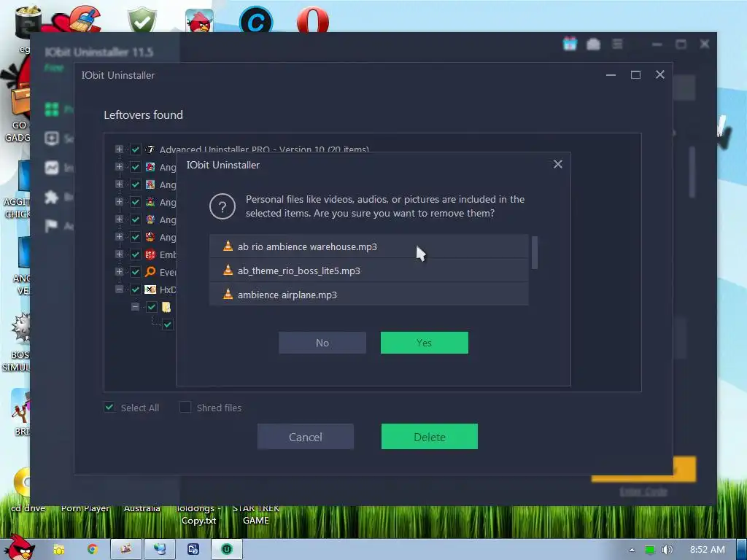Viewport: 747px width, 560px height.
Task: Open the green shield desktop icon
Action: tap(142, 20)
